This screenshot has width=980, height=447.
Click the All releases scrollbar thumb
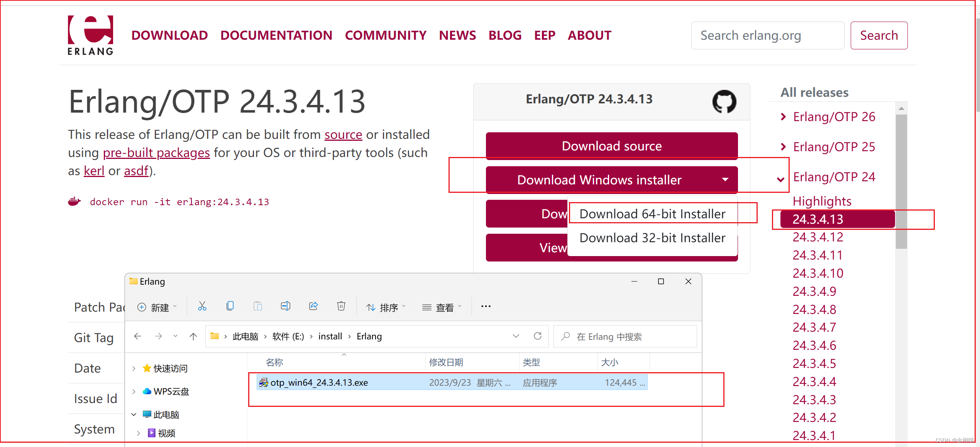[x=901, y=181]
